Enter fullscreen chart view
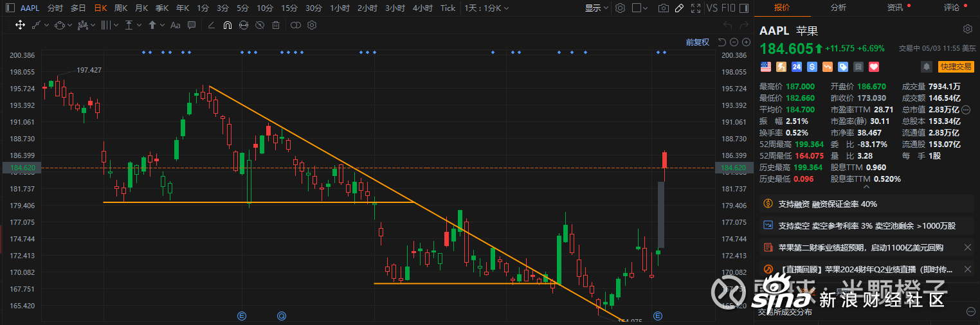The image size is (980, 325). coord(696,8)
